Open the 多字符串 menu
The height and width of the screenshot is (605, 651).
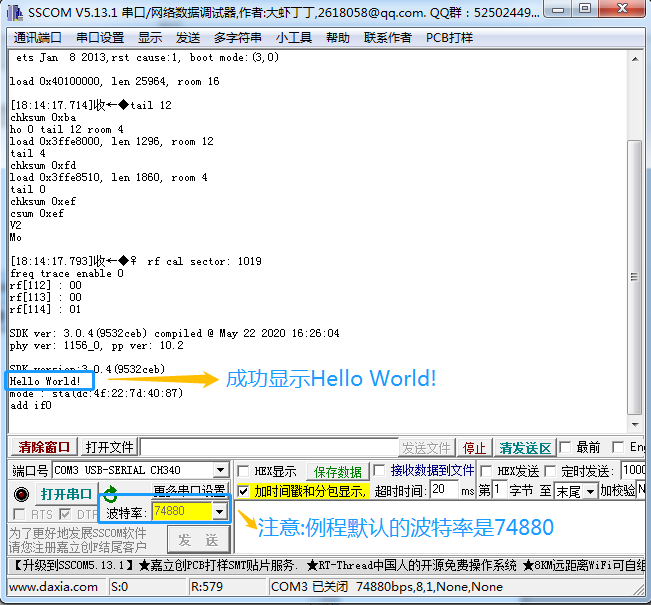[x=237, y=38]
